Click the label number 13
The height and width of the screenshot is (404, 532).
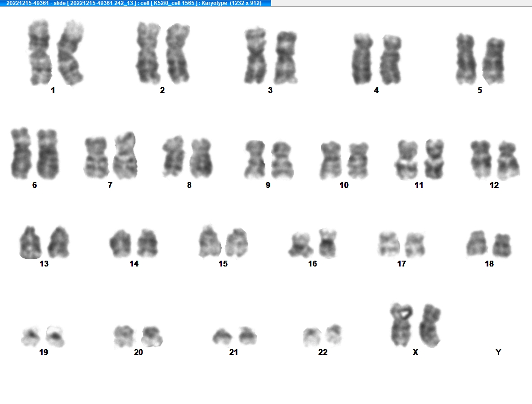[x=44, y=264]
